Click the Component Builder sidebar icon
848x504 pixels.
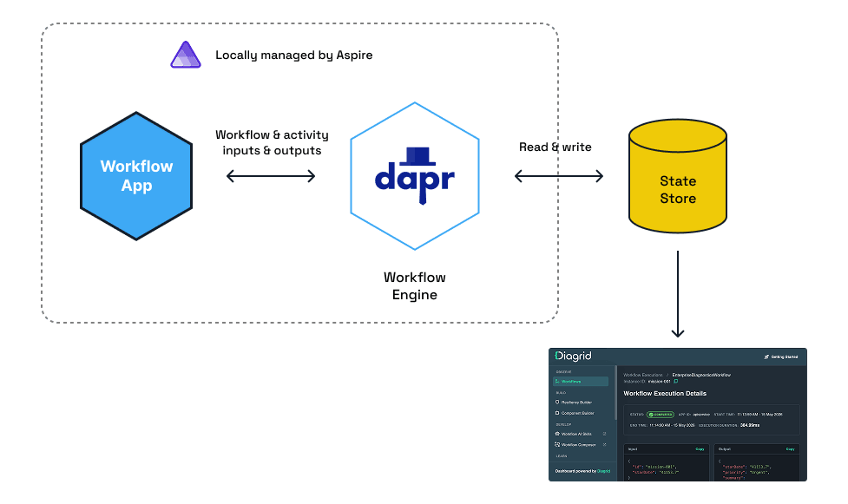click(557, 413)
